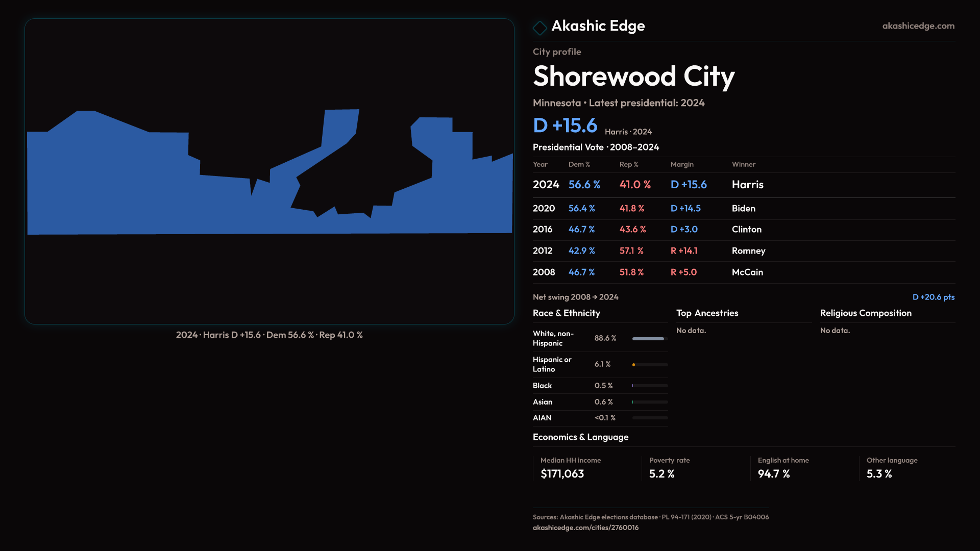Viewport: 980px width, 551px height.
Task: Click the Akashic Edge diamond logo icon
Action: (540, 28)
